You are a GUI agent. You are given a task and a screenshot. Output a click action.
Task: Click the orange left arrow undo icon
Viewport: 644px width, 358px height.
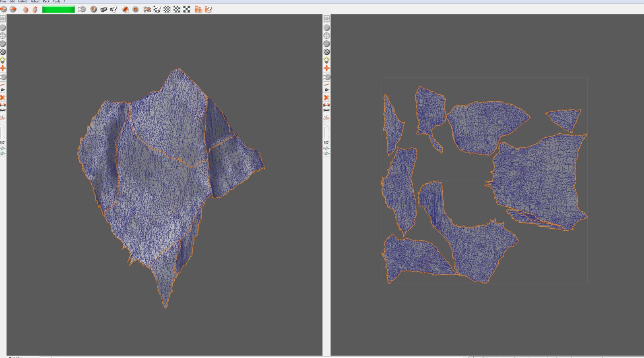[4, 9]
